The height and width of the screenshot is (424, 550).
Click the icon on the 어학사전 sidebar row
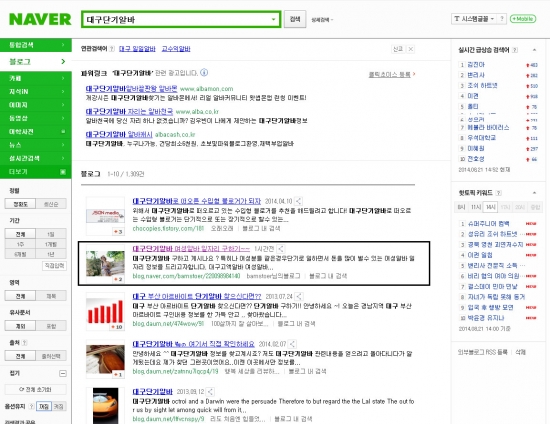click(63, 132)
